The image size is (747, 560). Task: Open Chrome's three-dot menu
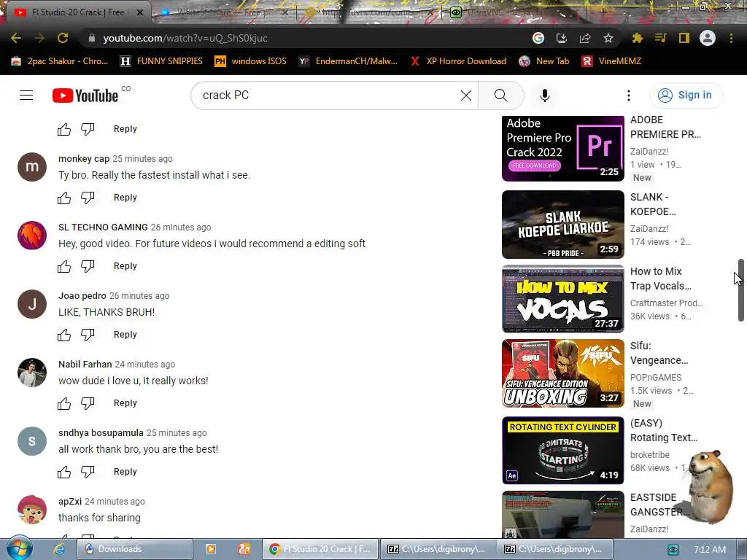click(731, 38)
